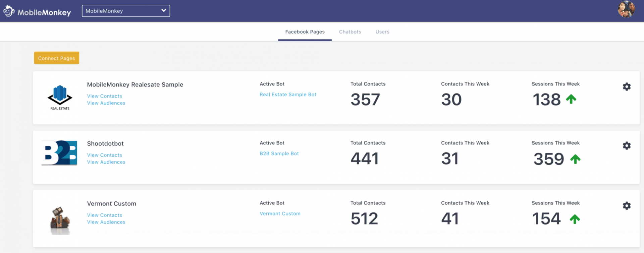Open the B2B Sample Bot link

coord(279,153)
